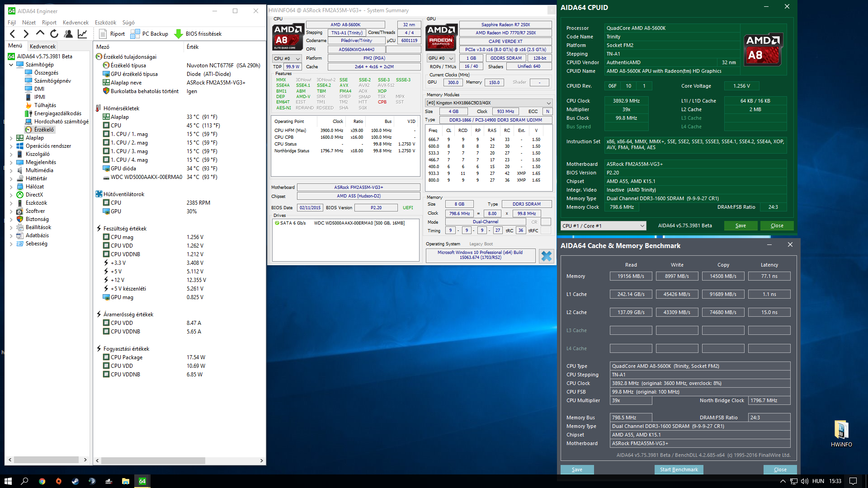Close HWiNFO summary with the blue X icon
868x488 pixels.
(x=547, y=256)
